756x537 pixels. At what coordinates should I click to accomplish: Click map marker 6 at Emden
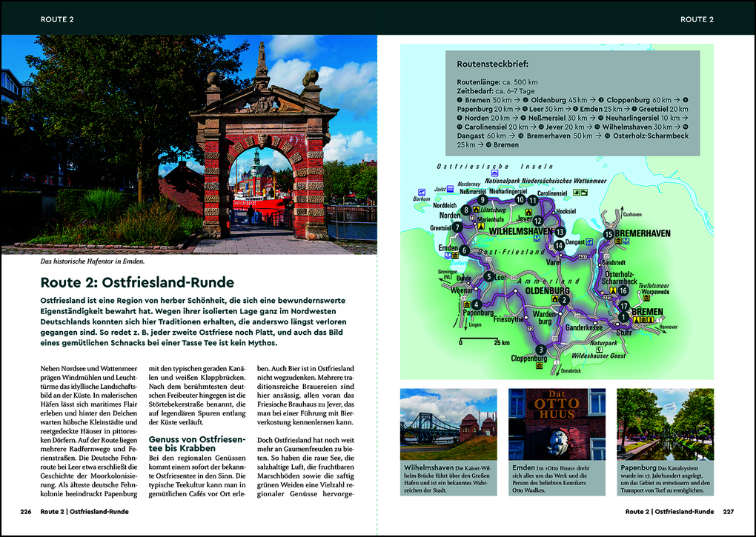pyautogui.click(x=464, y=250)
